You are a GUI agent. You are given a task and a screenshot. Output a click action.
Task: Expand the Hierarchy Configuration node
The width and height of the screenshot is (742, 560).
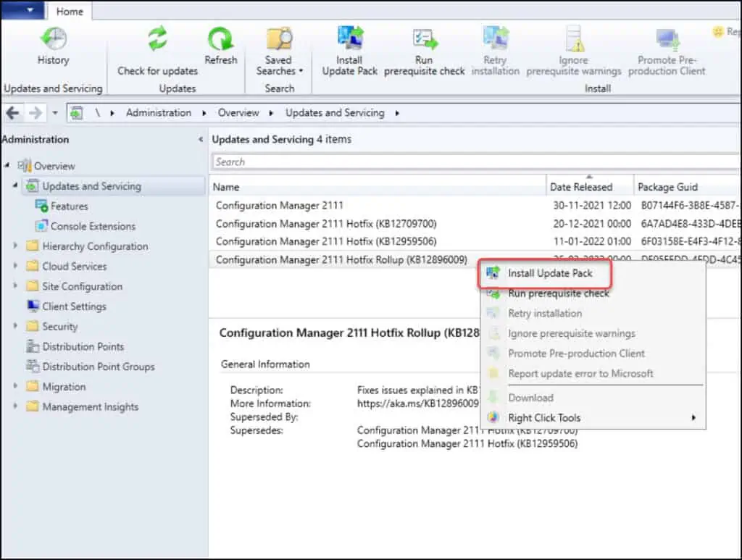tap(16, 246)
